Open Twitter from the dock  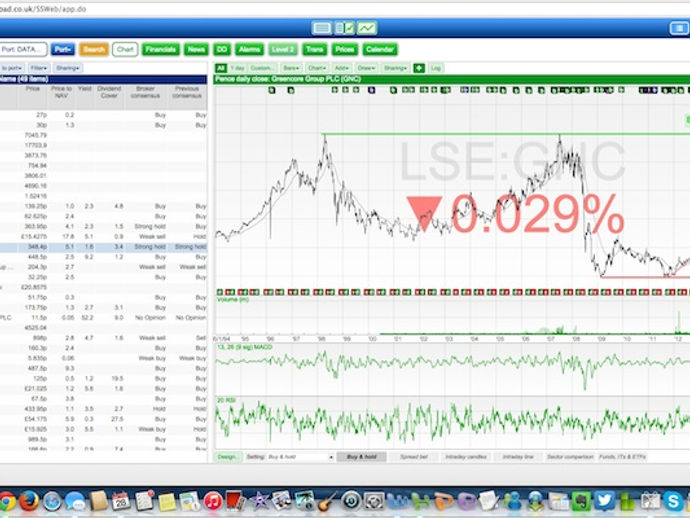[604, 502]
